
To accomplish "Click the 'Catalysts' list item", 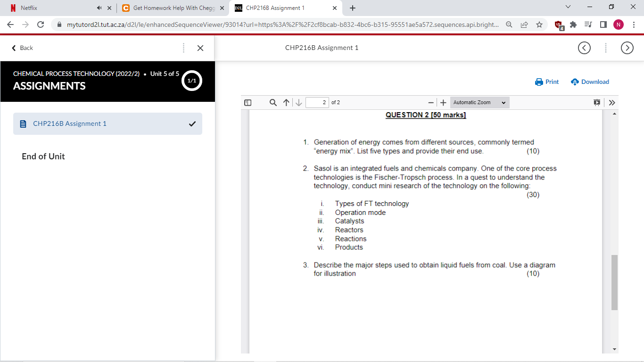I will 349,221.
